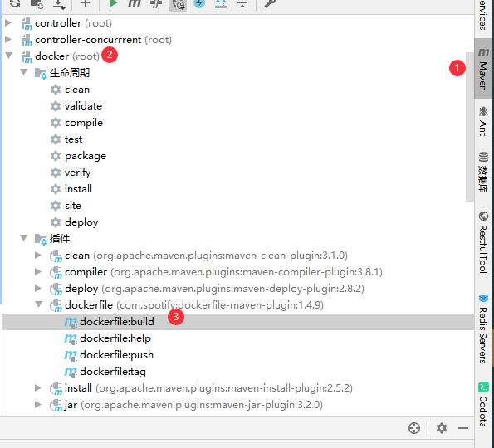
Task: Select the package lifecycle phase
Action: [86, 156]
